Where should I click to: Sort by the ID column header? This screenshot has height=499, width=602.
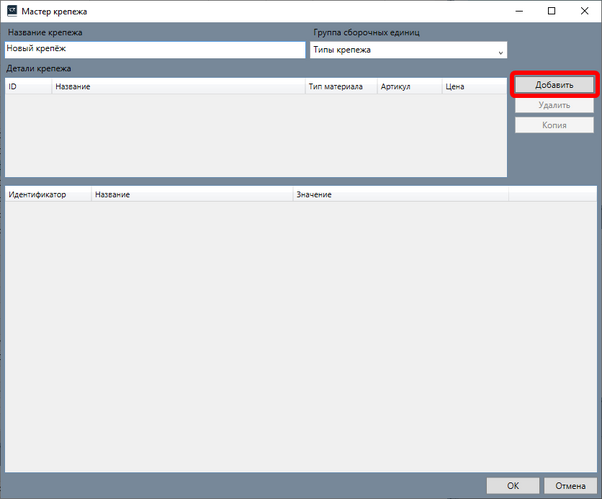[28, 86]
